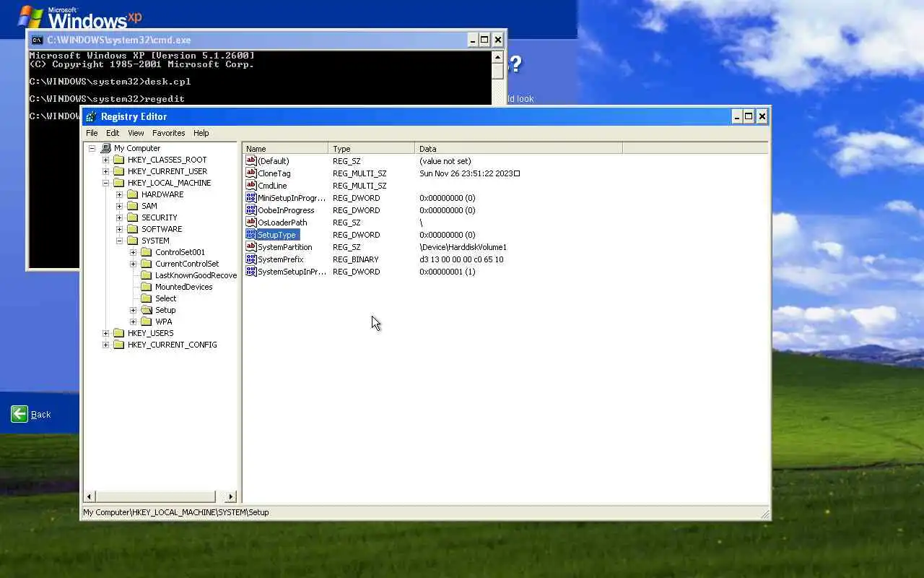Open the View menu
This screenshot has height=578, width=924.
[136, 133]
